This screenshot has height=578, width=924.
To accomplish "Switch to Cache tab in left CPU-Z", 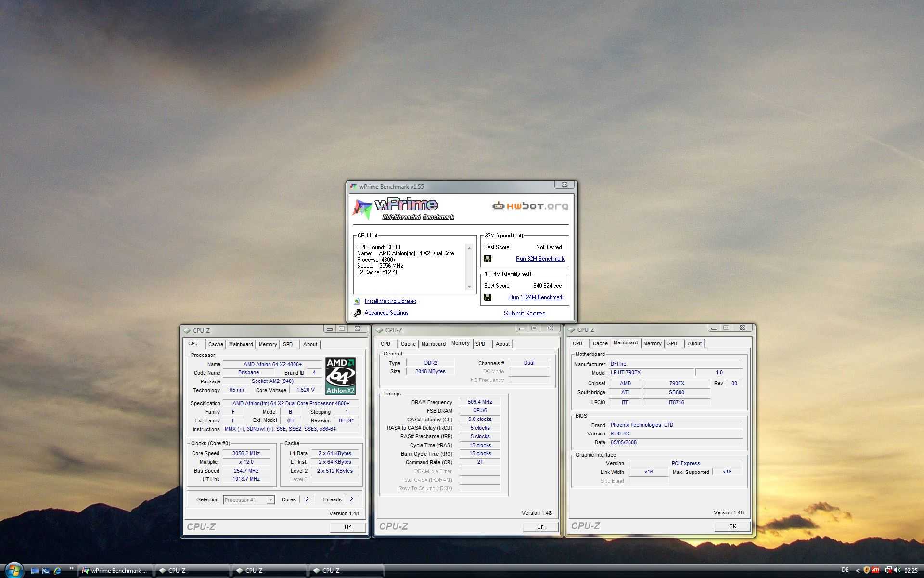I will point(216,344).
